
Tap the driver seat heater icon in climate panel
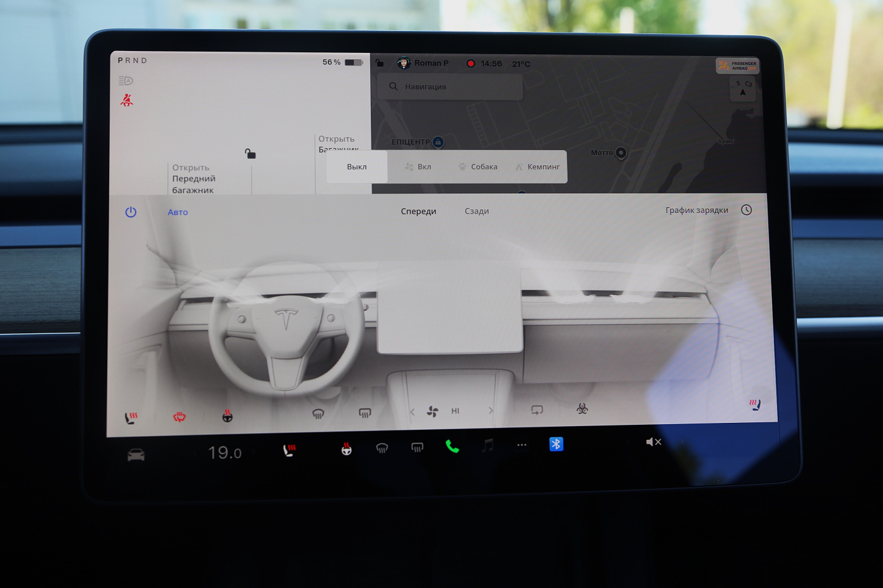point(131,418)
